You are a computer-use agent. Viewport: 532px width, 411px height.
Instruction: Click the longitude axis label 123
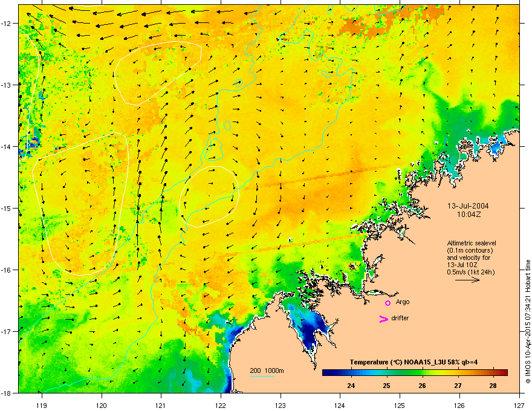coord(281,405)
